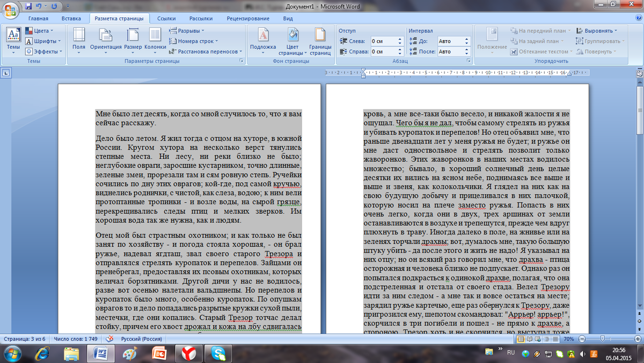Toggle the spell check status icon
This screenshot has width=644, height=363.
pyautogui.click(x=109, y=339)
